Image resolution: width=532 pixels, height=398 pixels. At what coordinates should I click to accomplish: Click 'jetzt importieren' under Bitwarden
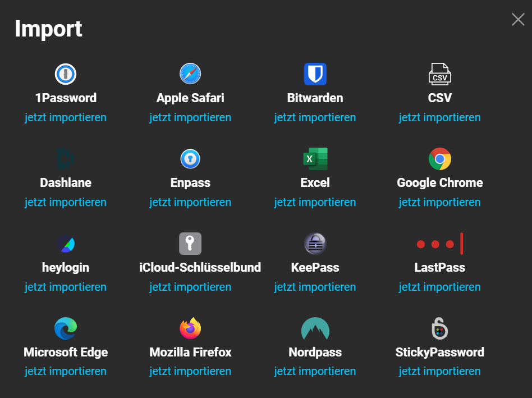tap(315, 117)
